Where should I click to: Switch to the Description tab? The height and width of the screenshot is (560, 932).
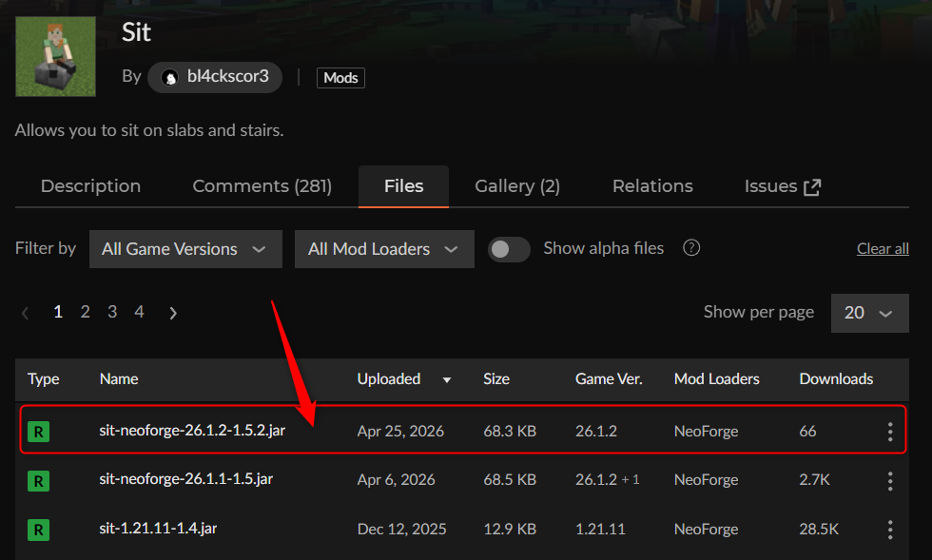pyautogui.click(x=90, y=186)
